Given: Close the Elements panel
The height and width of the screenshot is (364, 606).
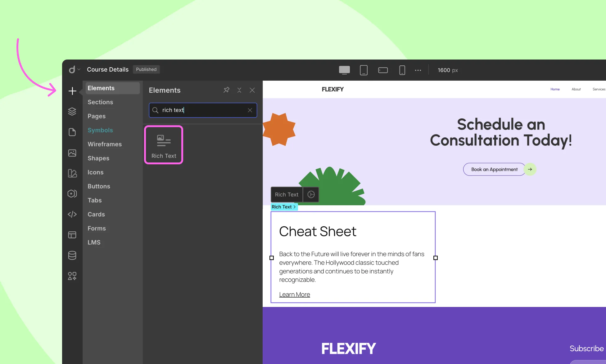Looking at the screenshot, I should [x=252, y=90].
